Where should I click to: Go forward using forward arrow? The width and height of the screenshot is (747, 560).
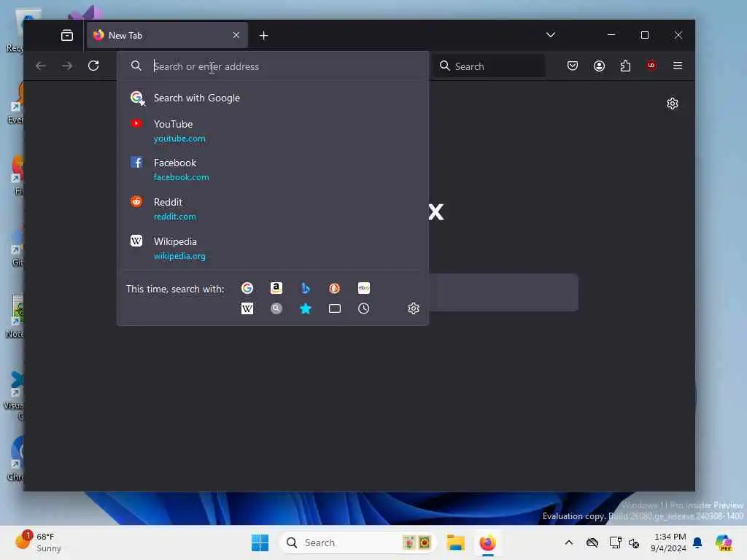(67, 66)
